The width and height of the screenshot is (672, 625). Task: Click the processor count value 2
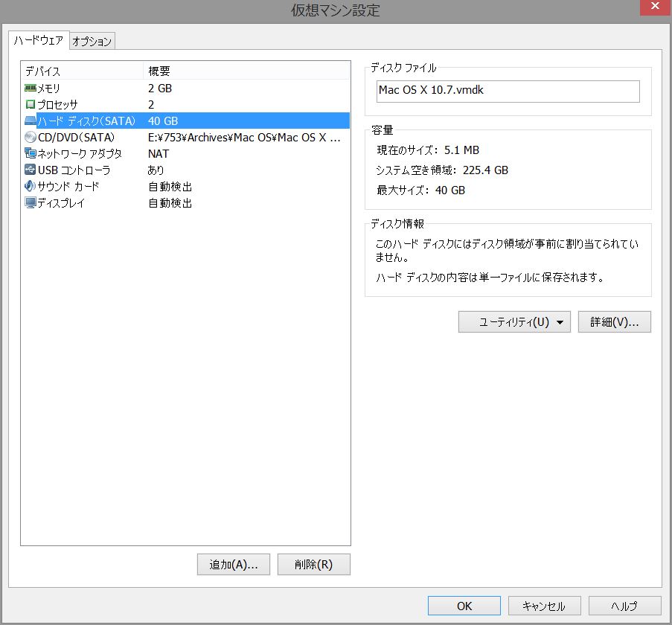coord(151,104)
